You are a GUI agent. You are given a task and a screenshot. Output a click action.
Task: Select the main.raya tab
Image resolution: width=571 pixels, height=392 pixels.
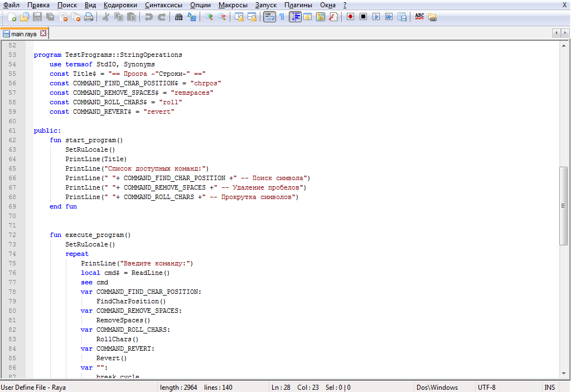point(23,34)
